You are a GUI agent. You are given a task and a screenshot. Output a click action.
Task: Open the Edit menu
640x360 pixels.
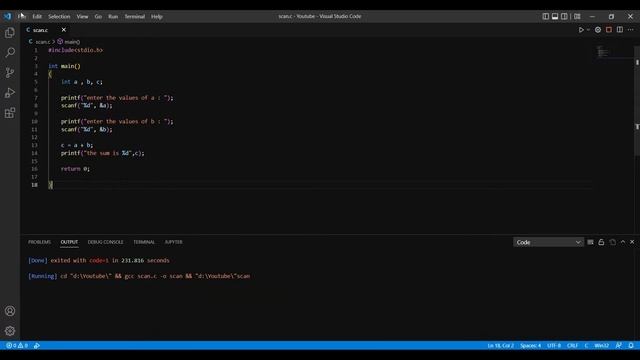click(x=37, y=16)
